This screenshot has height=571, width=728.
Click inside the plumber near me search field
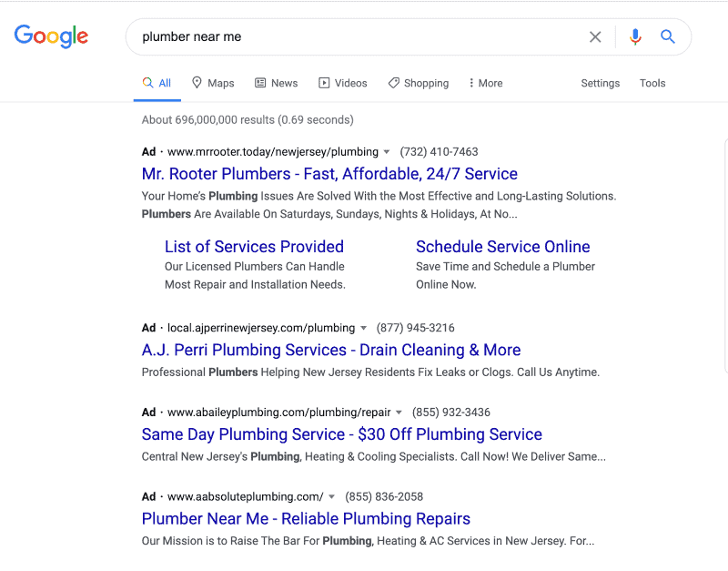coord(358,36)
